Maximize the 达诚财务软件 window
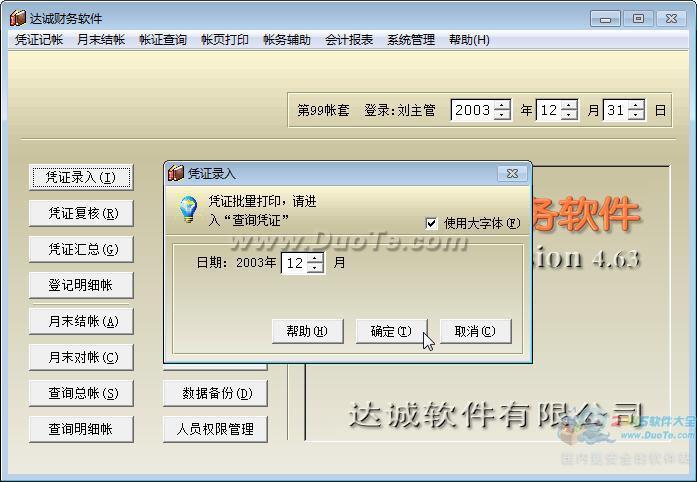 [x=638, y=19]
